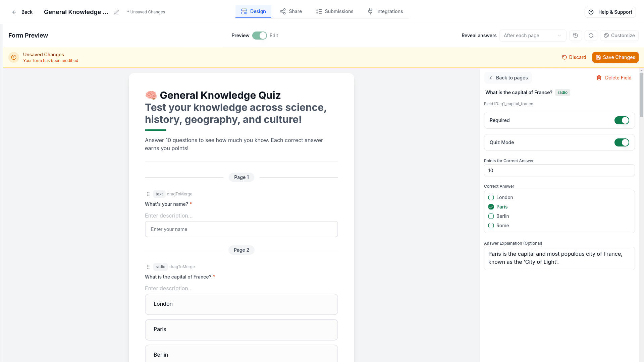
Task: Discard the unsaved changes
Action: pyautogui.click(x=574, y=57)
